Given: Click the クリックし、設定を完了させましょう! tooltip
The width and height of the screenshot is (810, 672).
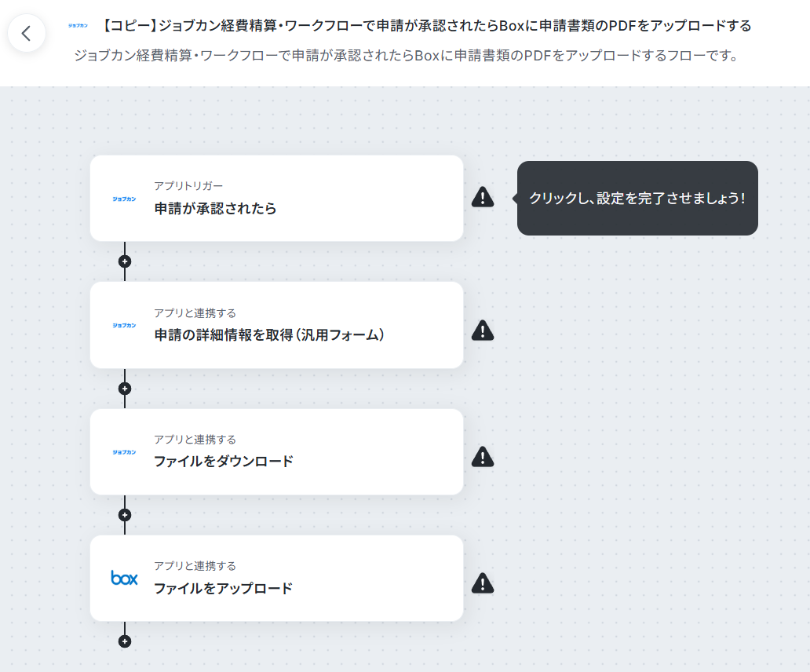Looking at the screenshot, I should coord(637,199).
